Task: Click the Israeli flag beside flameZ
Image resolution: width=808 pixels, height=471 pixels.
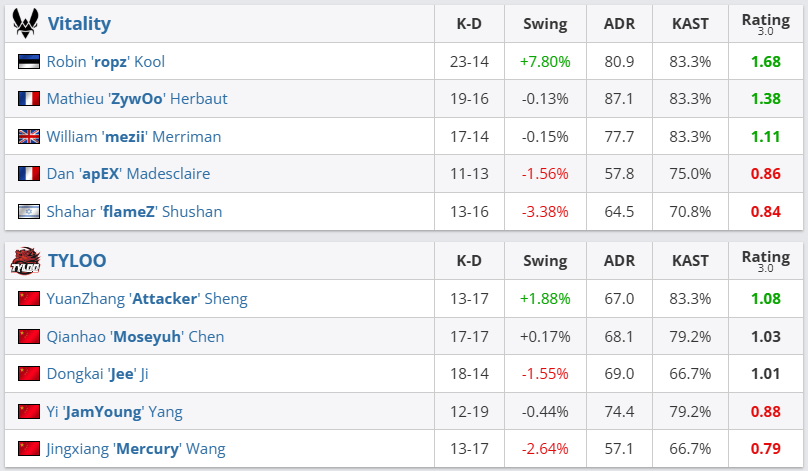Action: pyautogui.click(x=28, y=212)
